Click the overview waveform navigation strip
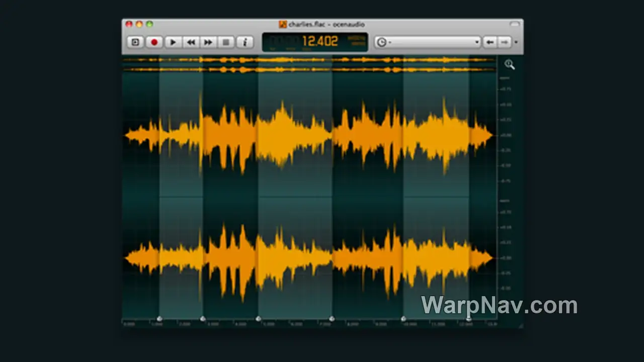The height and width of the screenshot is (362, 644). [x=309, y=64]
